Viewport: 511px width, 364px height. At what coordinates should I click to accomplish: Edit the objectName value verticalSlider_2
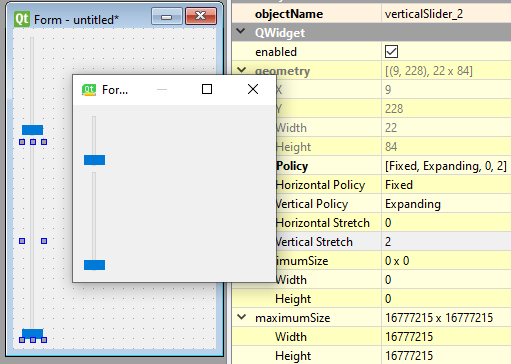(x=446, y=14)
